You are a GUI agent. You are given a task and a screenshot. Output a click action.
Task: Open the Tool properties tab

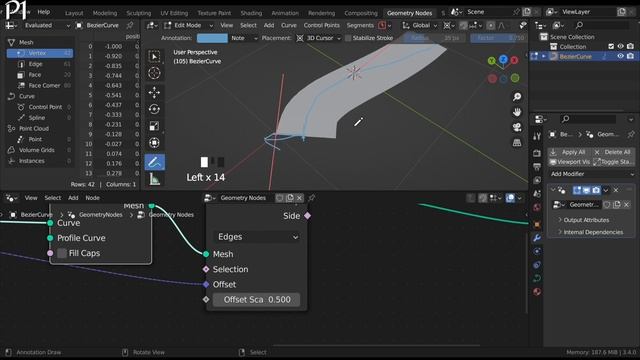(537, 136)
